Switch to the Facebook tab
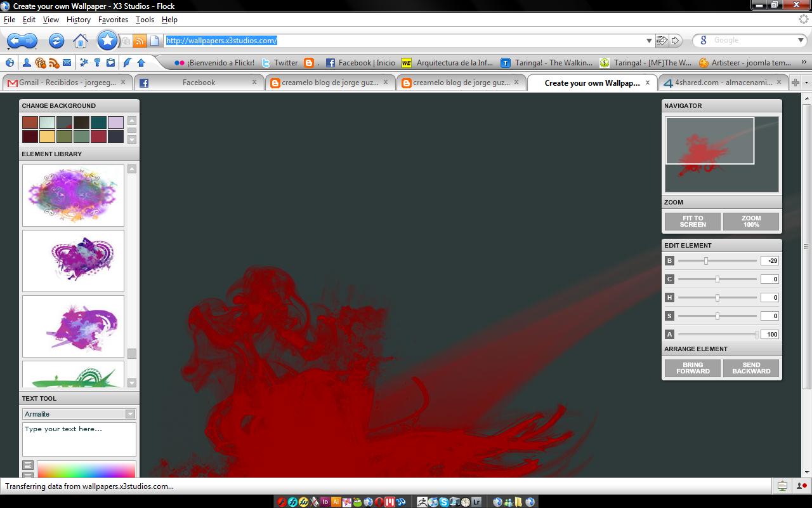812x508 pixels. pos(199,82)
